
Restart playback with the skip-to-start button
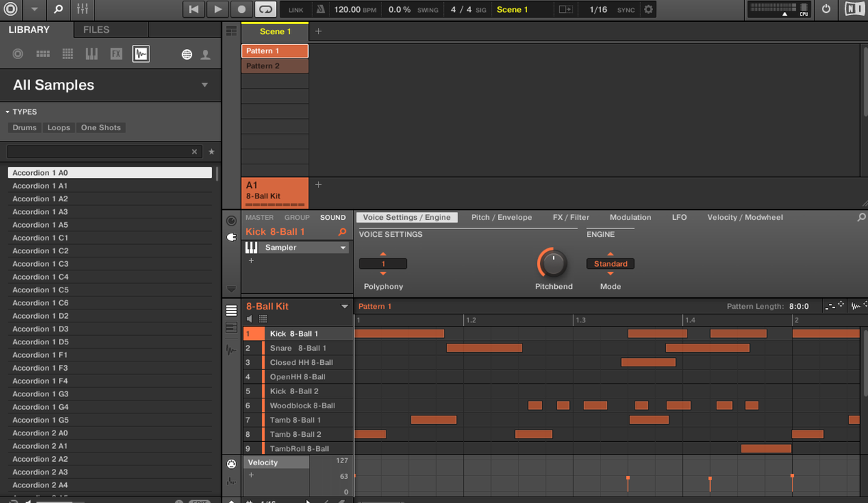pos(194,9)
